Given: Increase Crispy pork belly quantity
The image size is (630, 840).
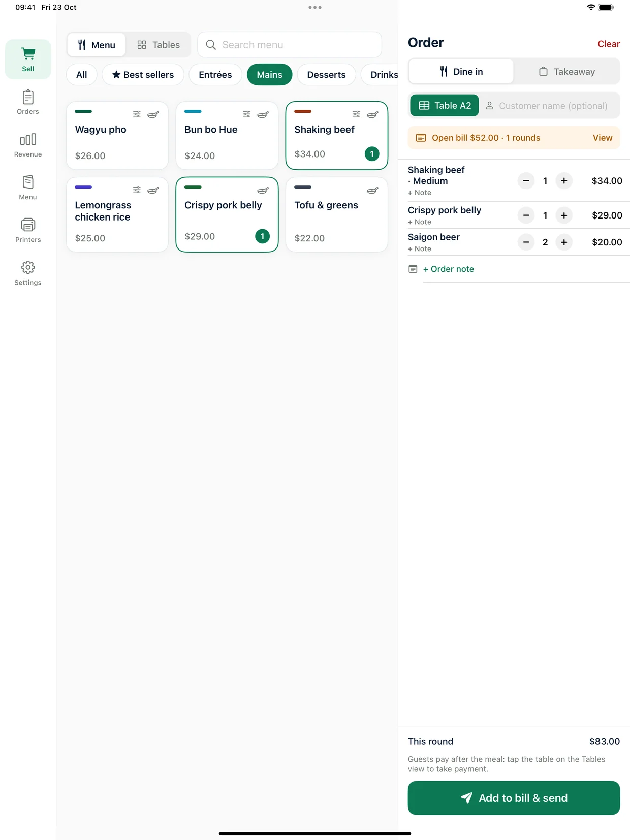Looking at the screenshot, I should 564,215.
